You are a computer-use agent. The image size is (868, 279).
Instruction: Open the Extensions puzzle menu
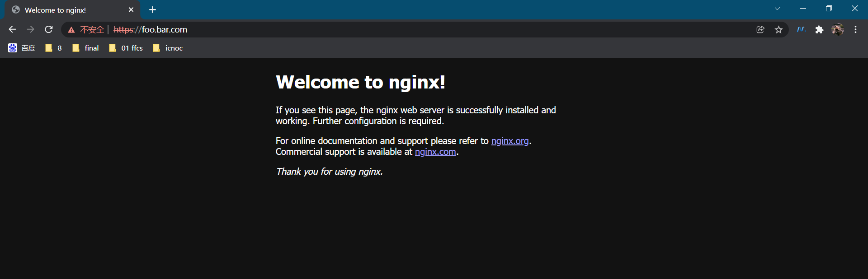click(819, 29)
